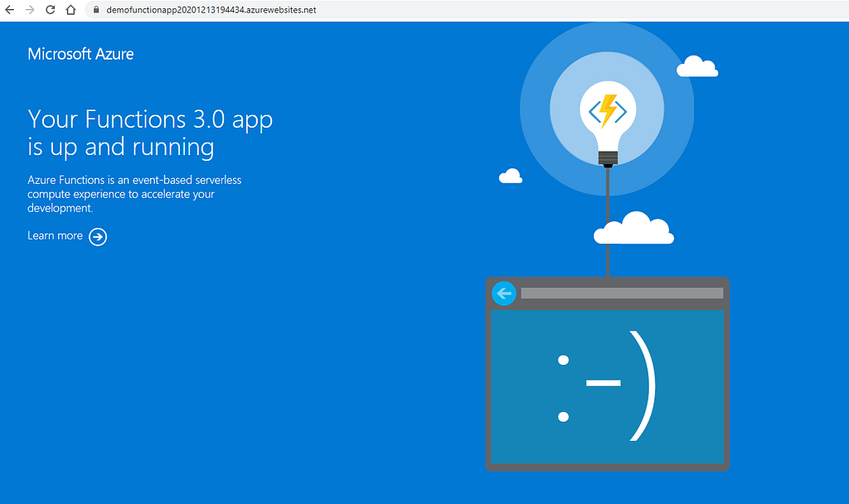This screenshot has height=504, width=849.
Task: Reload the page with refresh icon
Action: (51, 10)
